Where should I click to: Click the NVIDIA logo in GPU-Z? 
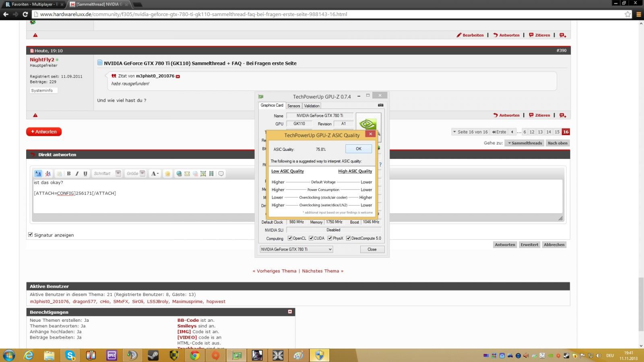point(367,123)
